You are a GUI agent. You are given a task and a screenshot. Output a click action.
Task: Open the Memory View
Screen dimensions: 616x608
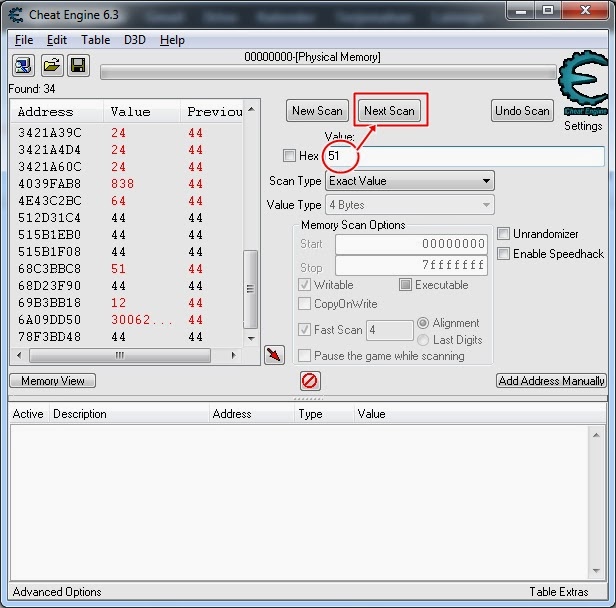click(53, 381)
